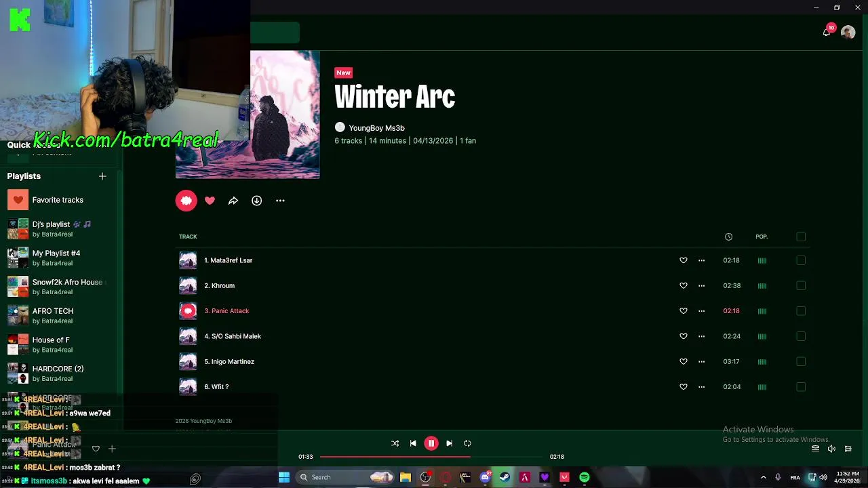Show hidden system tray icons
This screenshot has width=868, height=488.
pos(763,477)
